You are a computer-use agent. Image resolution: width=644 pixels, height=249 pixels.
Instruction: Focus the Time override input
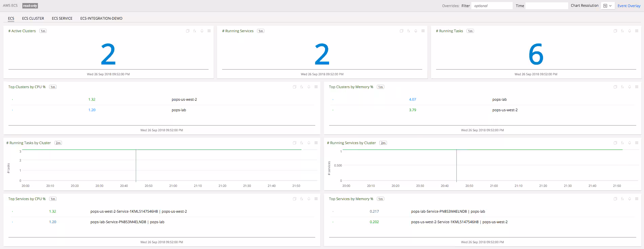546,6
